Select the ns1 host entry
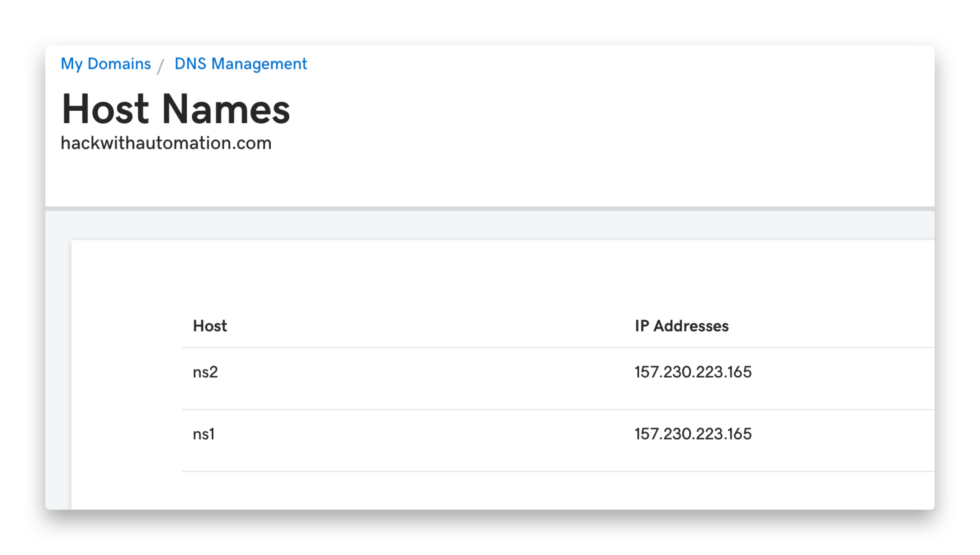980x555 pixels. (x=204, y=434)
